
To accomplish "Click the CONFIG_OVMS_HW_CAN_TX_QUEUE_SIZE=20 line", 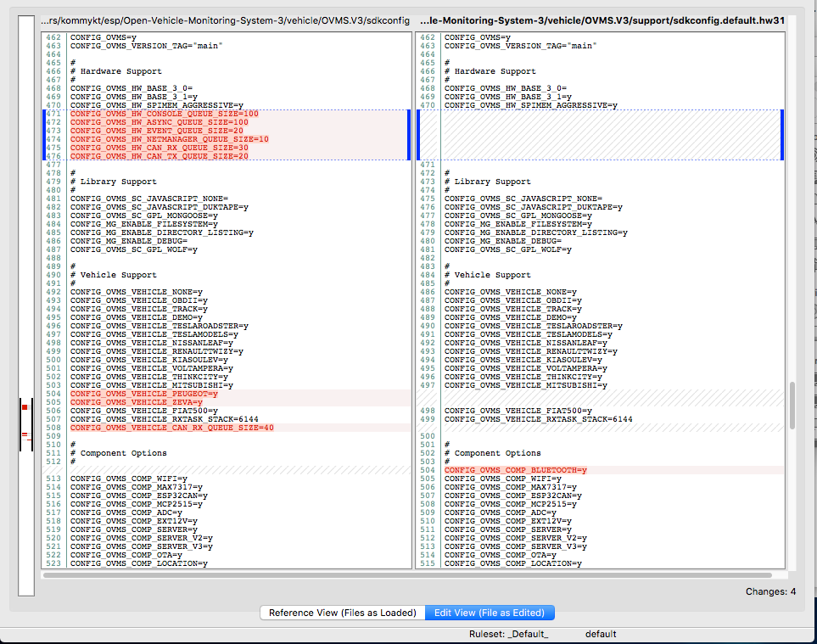I will (159, 156).
